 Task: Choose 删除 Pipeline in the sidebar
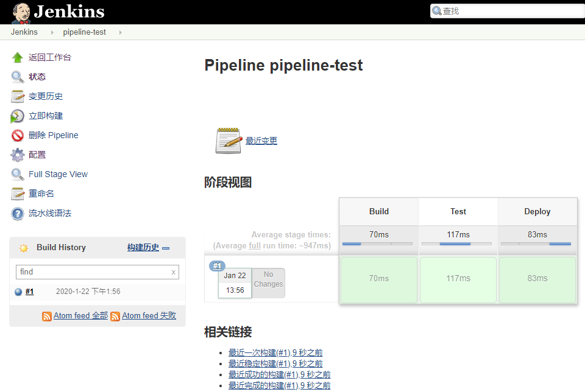(x=54, y=135)
